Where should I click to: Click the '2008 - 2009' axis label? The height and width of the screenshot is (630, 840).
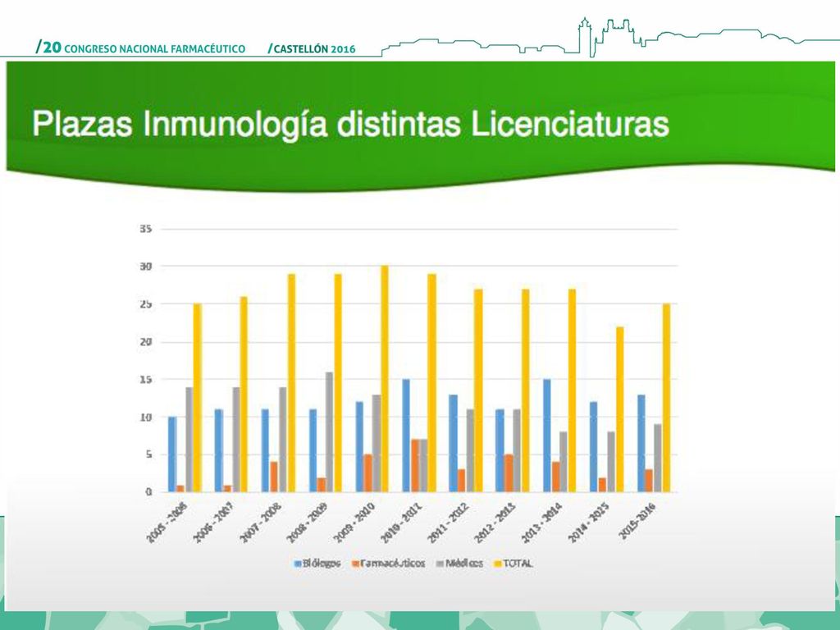(307, 523)
